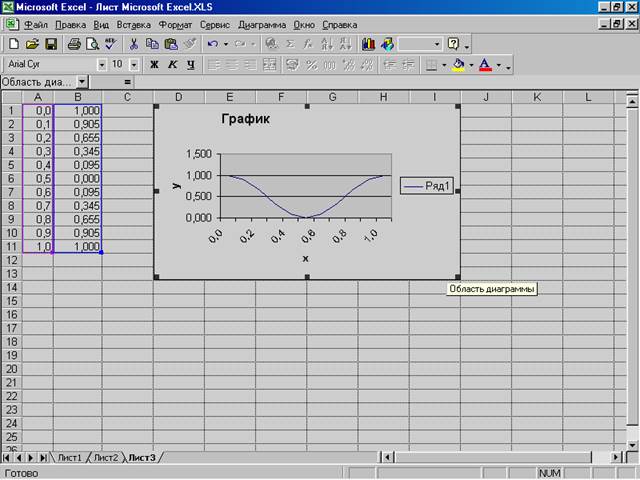Open the Name Box dropdown arrow
The width and height of the screenshot is (640, 480).
point(82,82)
